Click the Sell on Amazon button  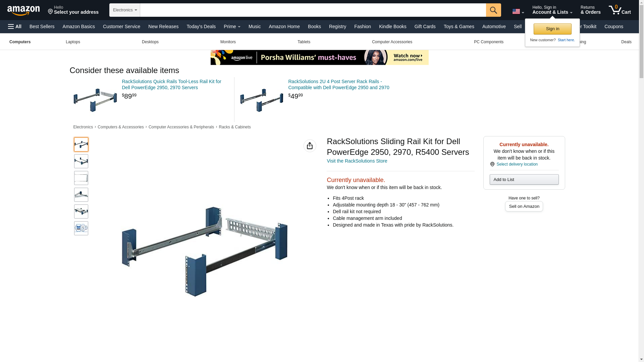point(524,206)
